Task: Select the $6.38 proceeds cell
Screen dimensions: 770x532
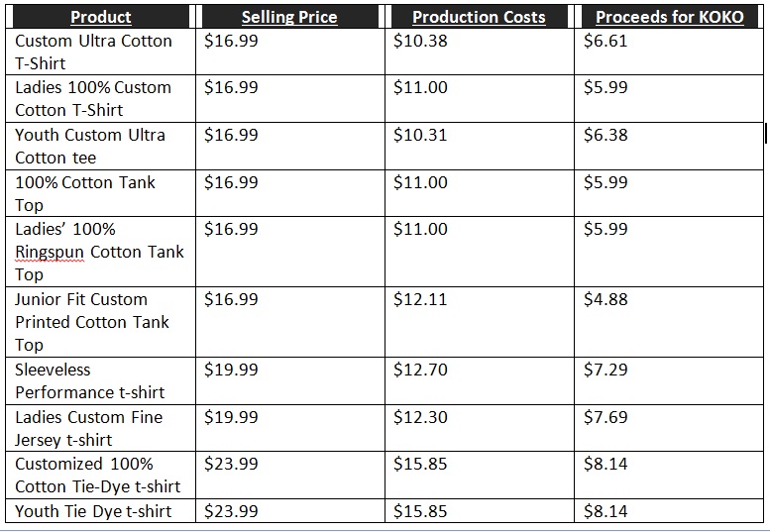Action: tap(605, 135)
